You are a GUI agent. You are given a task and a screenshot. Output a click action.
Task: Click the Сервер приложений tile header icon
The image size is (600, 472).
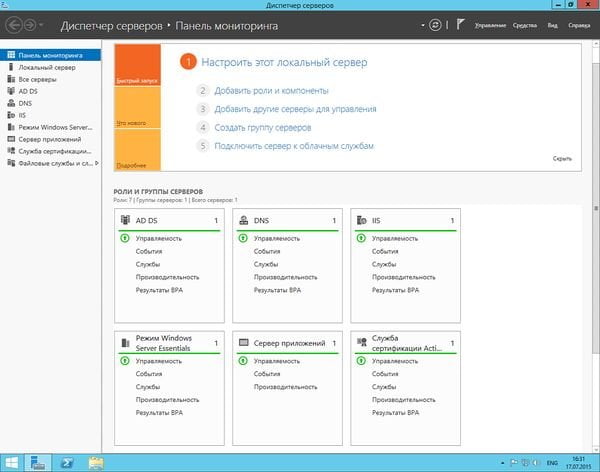(243, 342)
